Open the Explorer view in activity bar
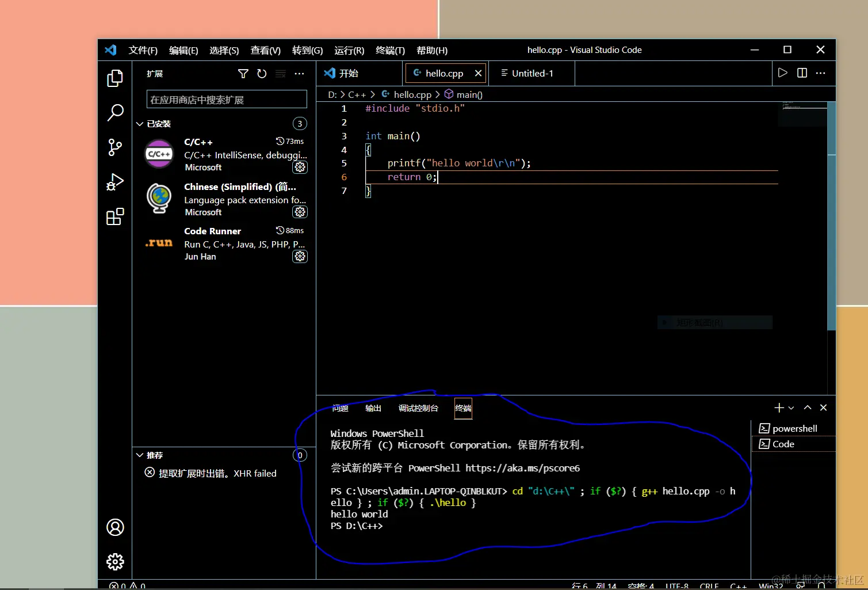Viewport: 868px width, 590px height. pos(115,78)
